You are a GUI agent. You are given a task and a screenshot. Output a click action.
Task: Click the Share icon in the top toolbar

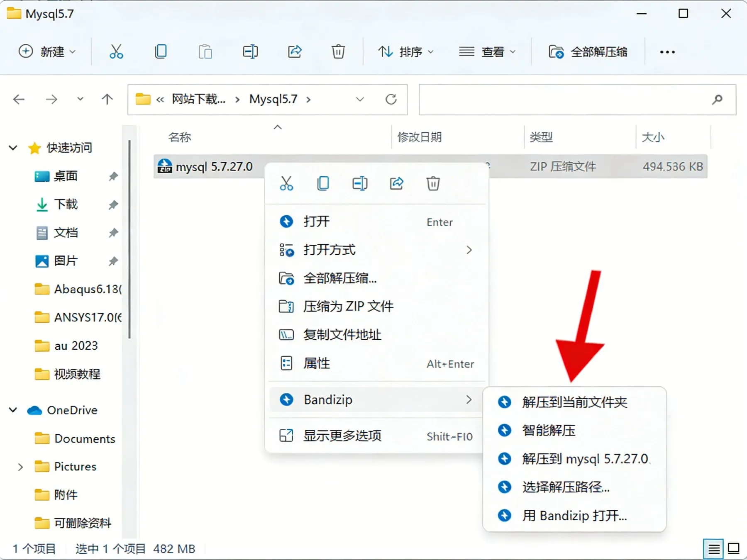click(295, 52)
